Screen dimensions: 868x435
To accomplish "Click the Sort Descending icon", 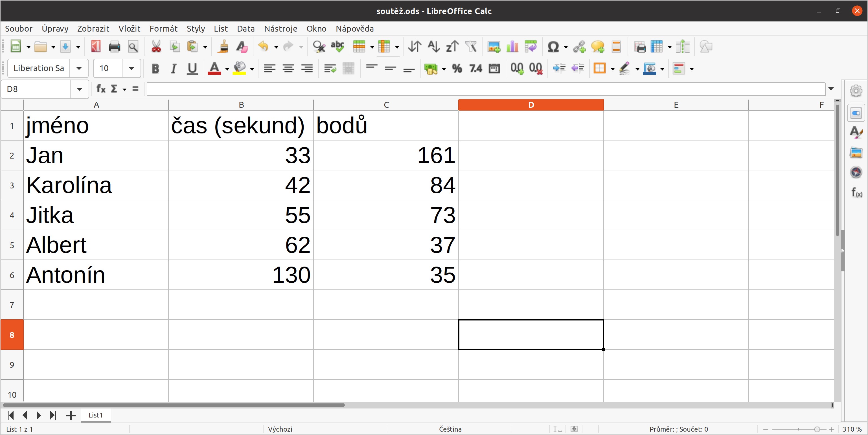I will pos(452,47).
